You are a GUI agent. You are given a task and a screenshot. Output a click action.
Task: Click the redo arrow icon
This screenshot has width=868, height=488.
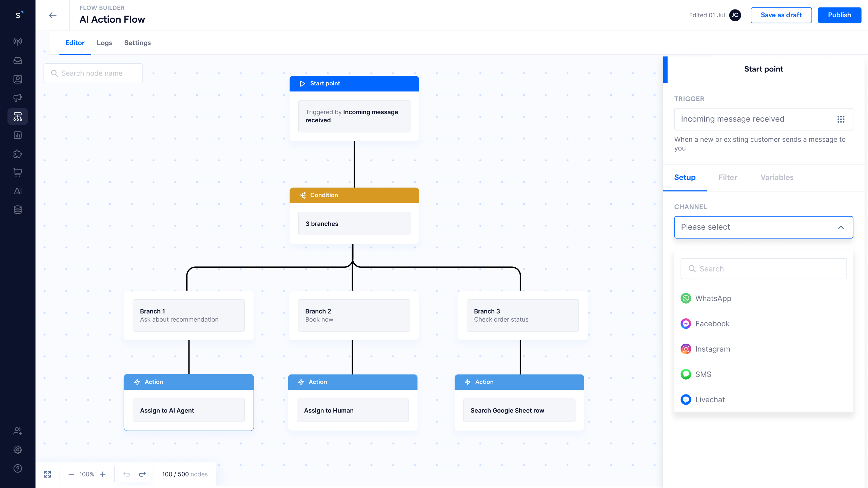[142, 474]
